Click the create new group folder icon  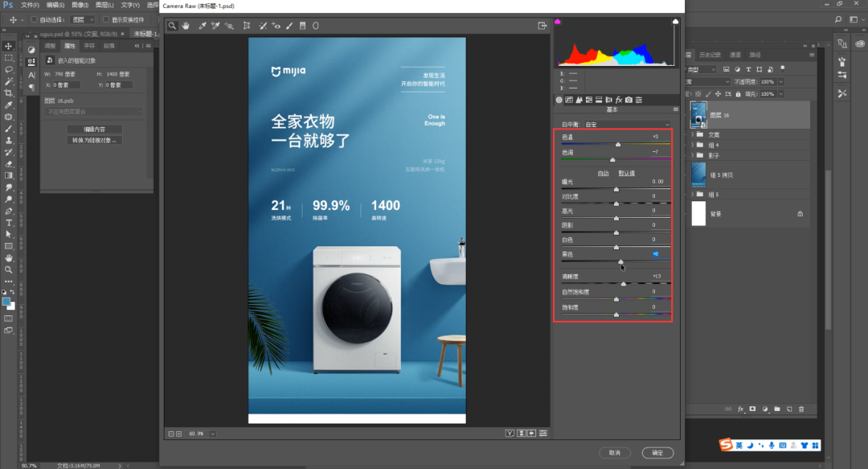tap(777, 409)
